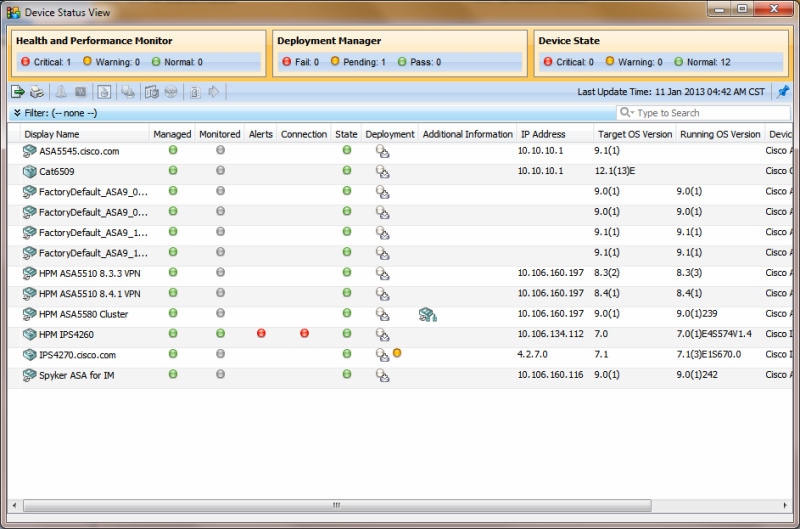Click the deployment status icon for Cat6509

click(x=382, y=171)
